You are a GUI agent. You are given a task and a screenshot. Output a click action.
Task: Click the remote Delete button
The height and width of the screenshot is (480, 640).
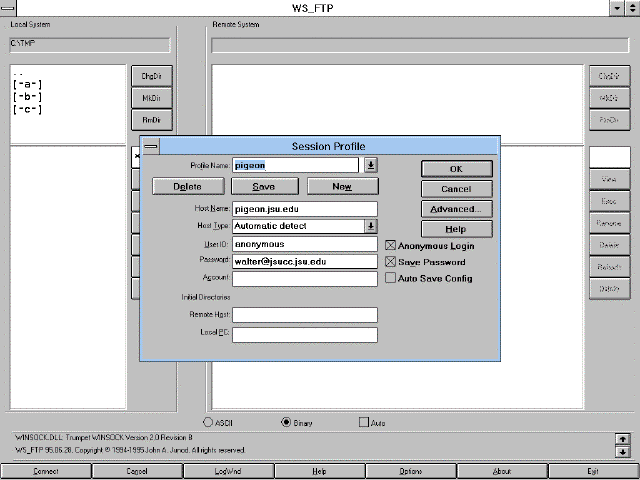(609, 245)
